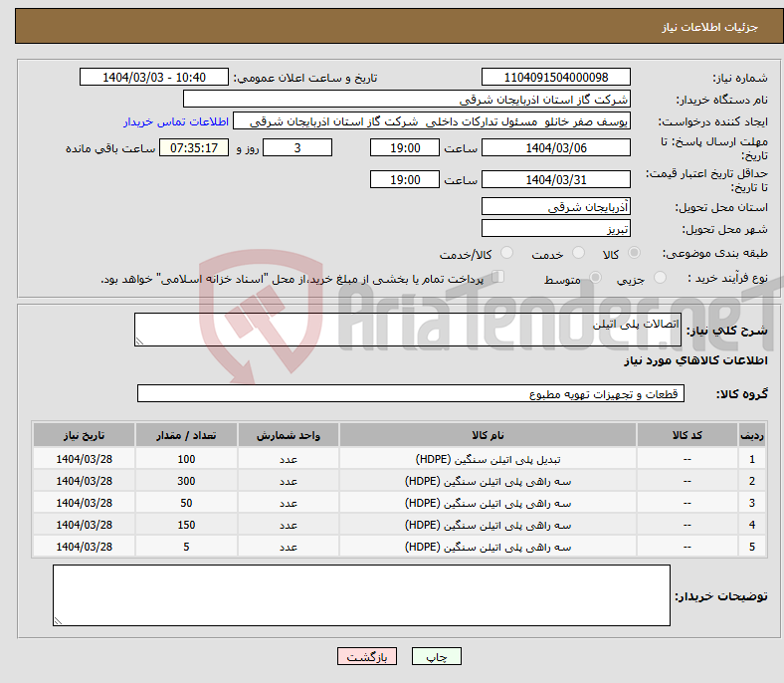The height and width of the screenshot is (683, 784).
Task: Click the شماره نیاز number field
Action: (555, 78)
